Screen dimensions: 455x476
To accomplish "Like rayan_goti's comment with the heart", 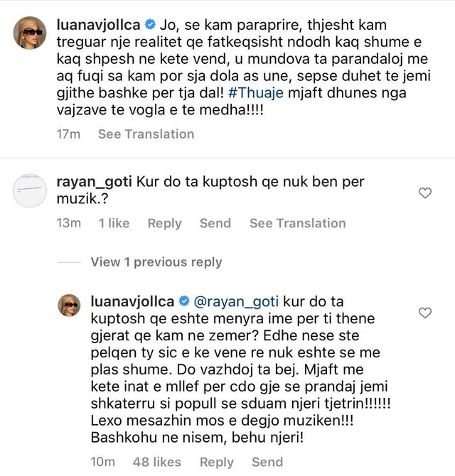I will point(426,193).
